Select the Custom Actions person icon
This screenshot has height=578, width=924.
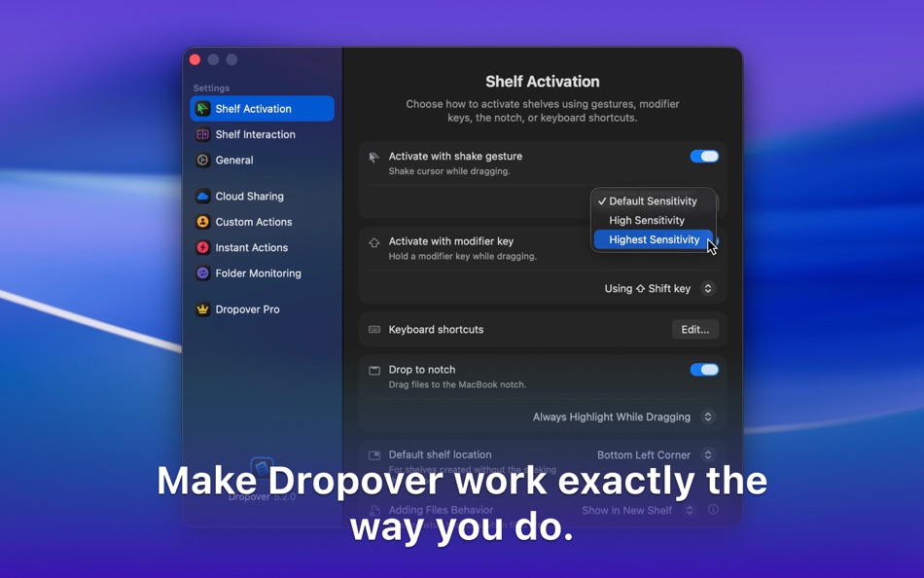click(201, 222)
